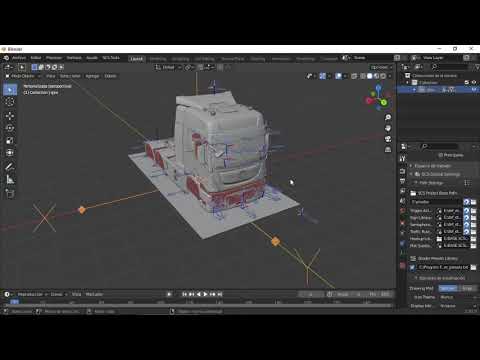
Task: Open the Archivo menu
Action: click(19, 58)
